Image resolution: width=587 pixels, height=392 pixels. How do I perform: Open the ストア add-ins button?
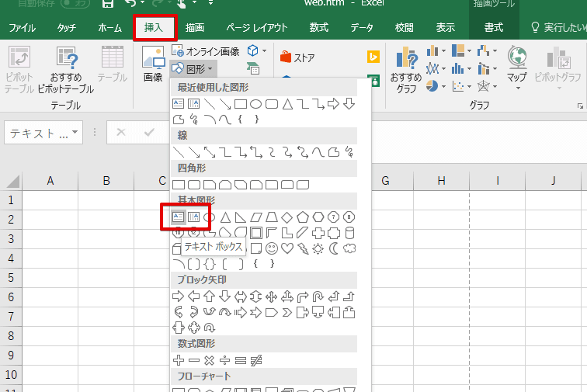pos(297,57)
